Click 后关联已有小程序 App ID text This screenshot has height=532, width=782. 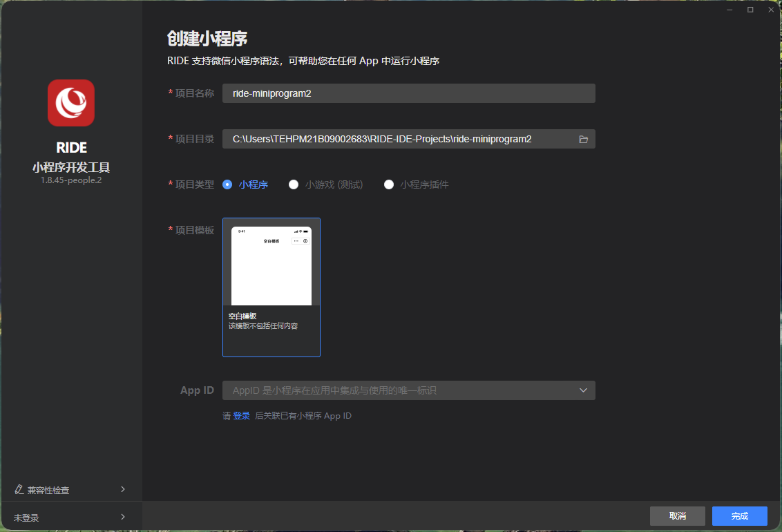pos(303,416)
